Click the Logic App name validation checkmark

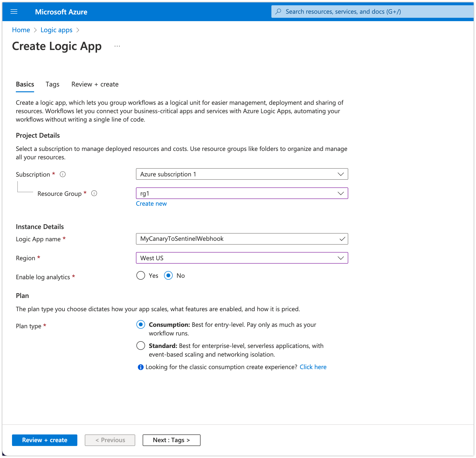pos(342,239)
